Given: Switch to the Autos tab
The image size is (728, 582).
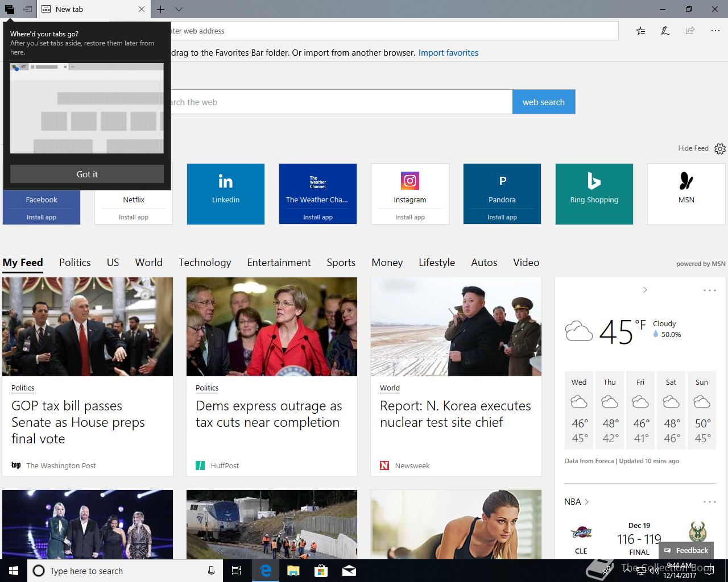Looking at the screenshot, I should pyautogui.click(x=485, y=263).
